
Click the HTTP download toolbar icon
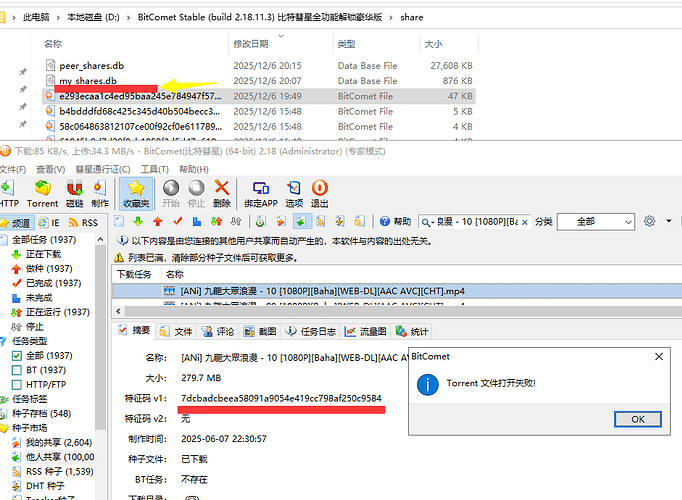pos(8,194)
